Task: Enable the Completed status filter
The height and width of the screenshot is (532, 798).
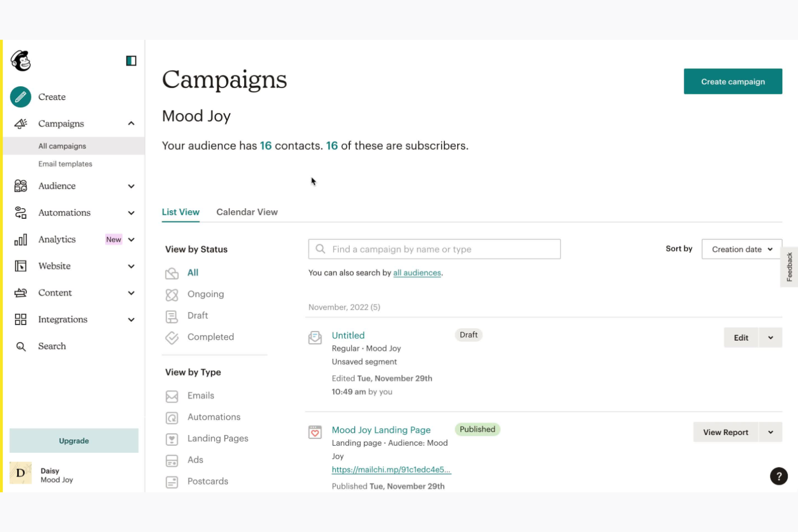Action: pos(210,337)
